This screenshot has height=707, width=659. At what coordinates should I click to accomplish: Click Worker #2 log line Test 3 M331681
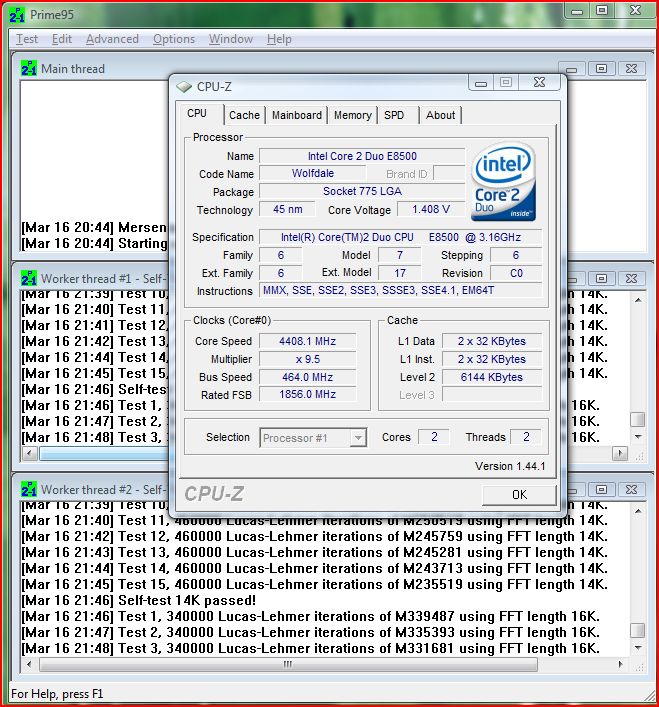311,648
